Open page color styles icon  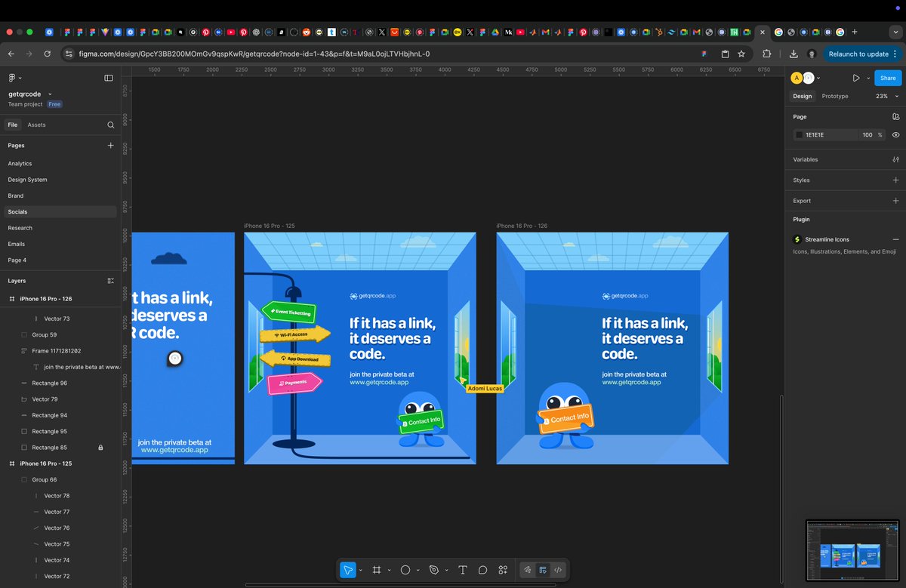coord(895,117)
